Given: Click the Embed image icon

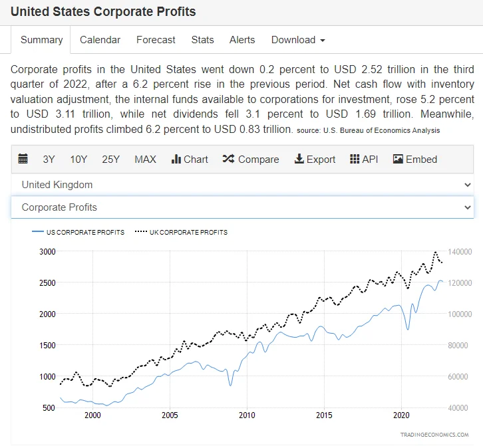Looking at the screenshot, I should [399, 160].
